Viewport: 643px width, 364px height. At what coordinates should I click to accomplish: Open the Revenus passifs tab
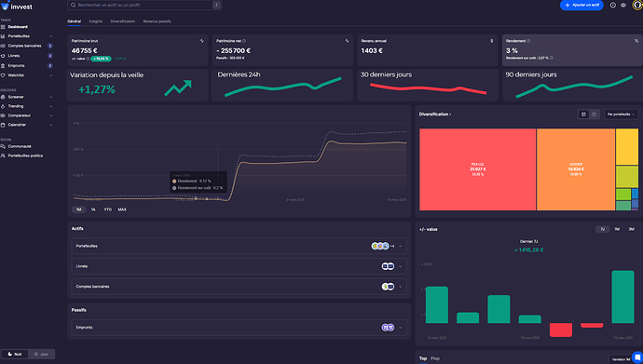click(157, 21)
